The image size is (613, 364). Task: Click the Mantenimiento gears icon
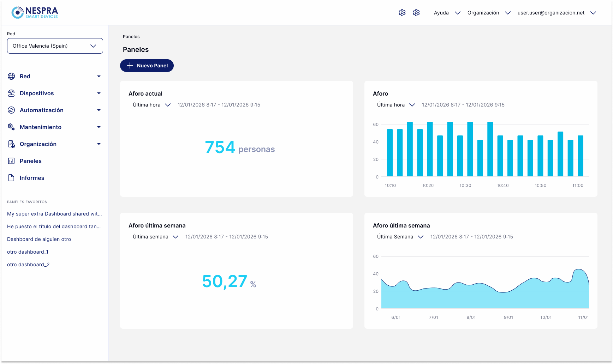coord(11,127)
